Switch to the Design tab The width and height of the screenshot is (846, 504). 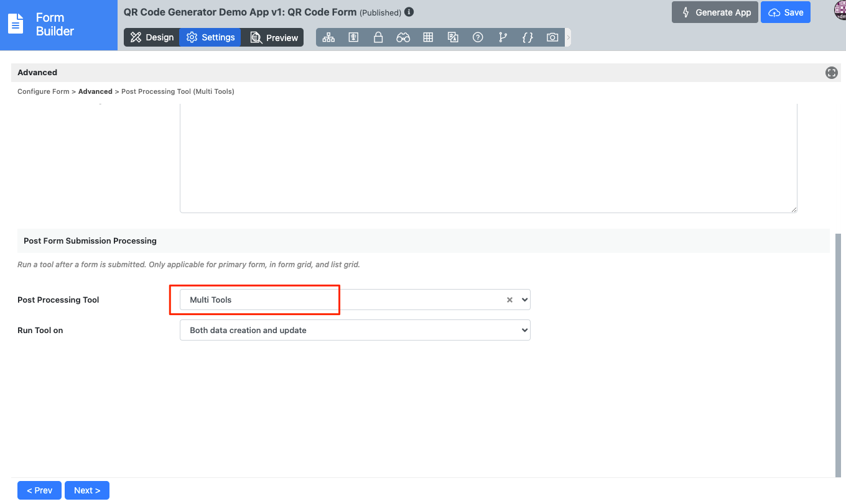click(152, 37)
